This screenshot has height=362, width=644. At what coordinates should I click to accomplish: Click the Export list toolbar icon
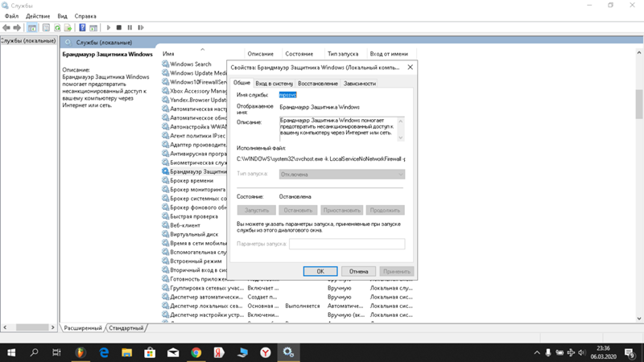coord(68,27)
